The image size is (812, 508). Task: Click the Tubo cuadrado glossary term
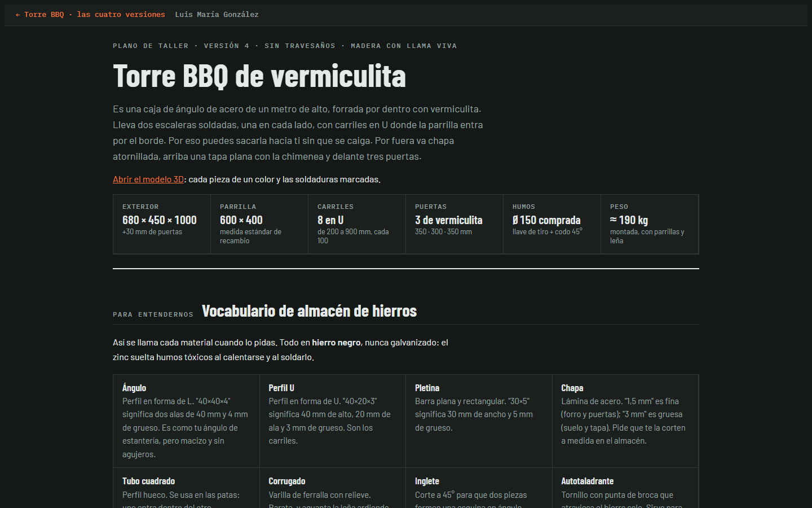pyautogui.click(x=149, y=481)
